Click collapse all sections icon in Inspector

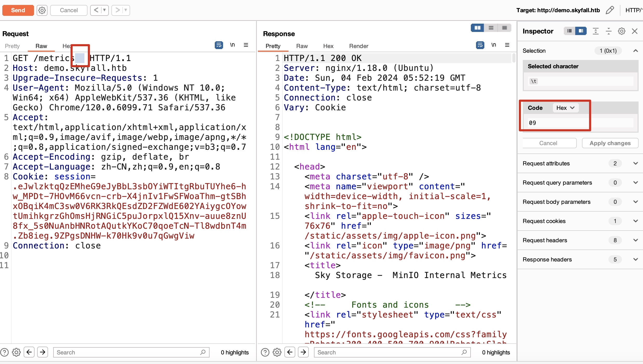(608, 31)
